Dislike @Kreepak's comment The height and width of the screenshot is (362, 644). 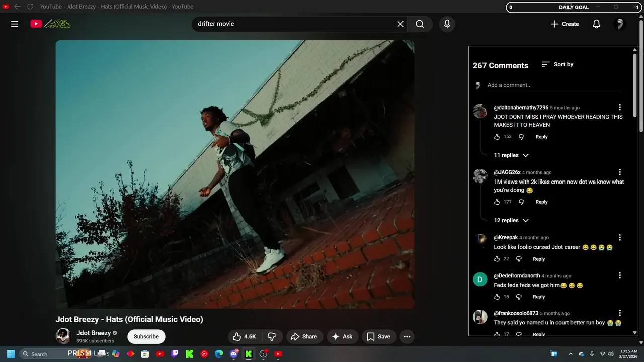(x=519, y=259)
